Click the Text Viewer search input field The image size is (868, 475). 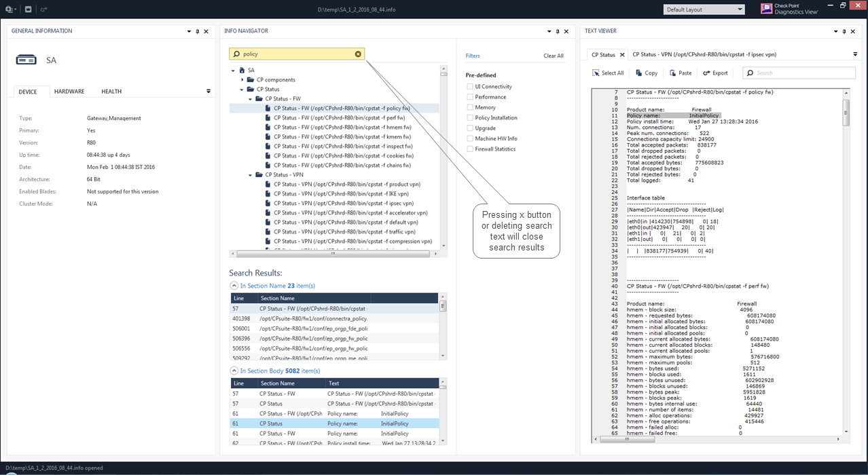coord(799,73)
